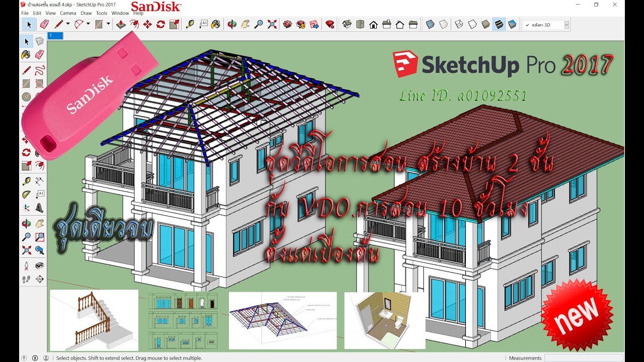Click the sign-in user status icon
Screen dimensions: 644x362
(46, 358)
